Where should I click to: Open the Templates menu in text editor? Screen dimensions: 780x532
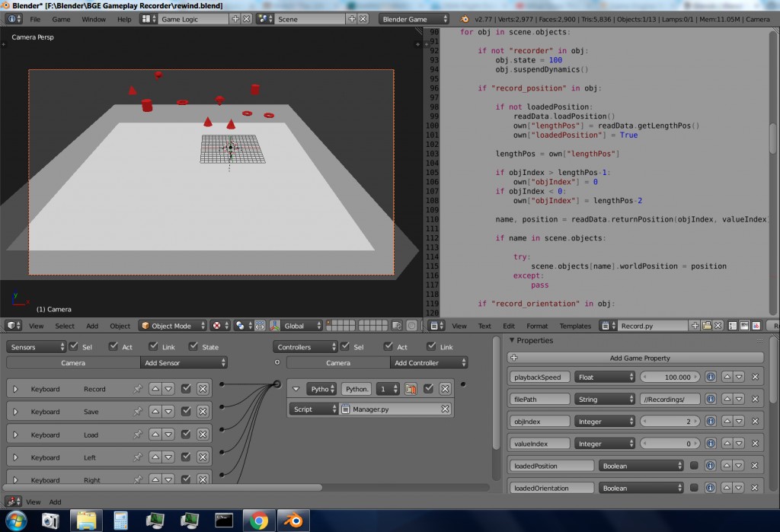575,325
